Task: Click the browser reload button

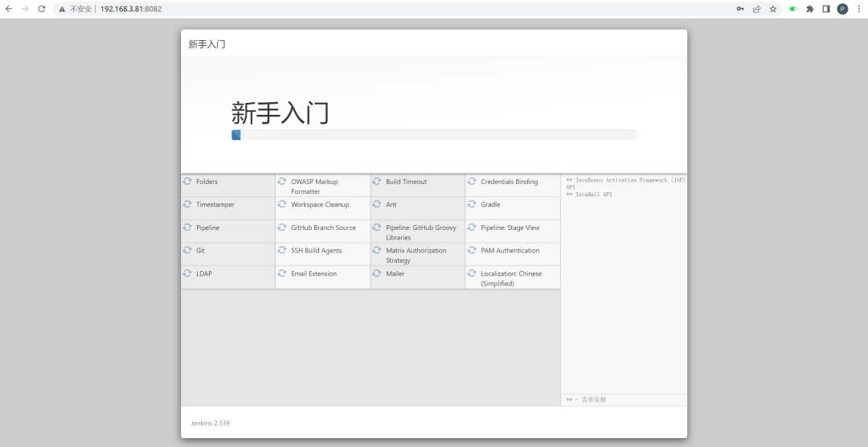Action: (x=42, y=9)
